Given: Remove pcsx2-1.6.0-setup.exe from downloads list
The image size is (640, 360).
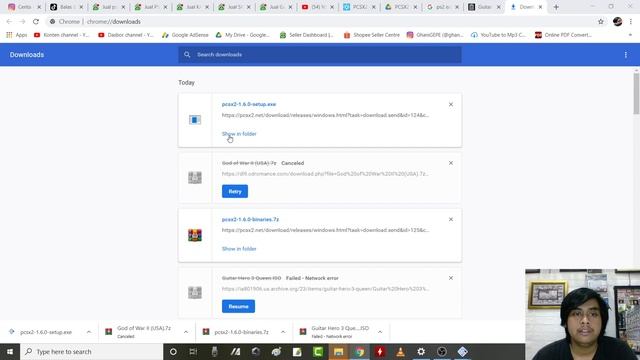Looking at the screenshot, I should pos(451,104).
